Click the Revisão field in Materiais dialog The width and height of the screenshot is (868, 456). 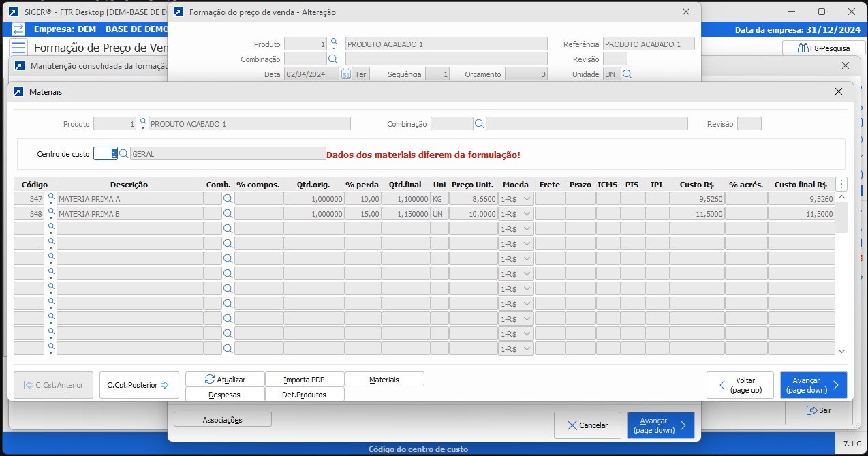749,123
